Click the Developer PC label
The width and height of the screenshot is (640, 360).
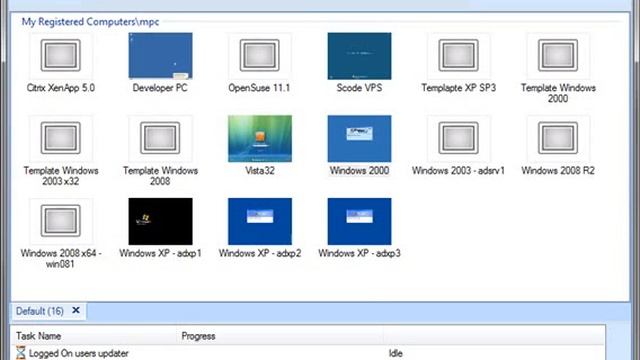coord(160,88)
